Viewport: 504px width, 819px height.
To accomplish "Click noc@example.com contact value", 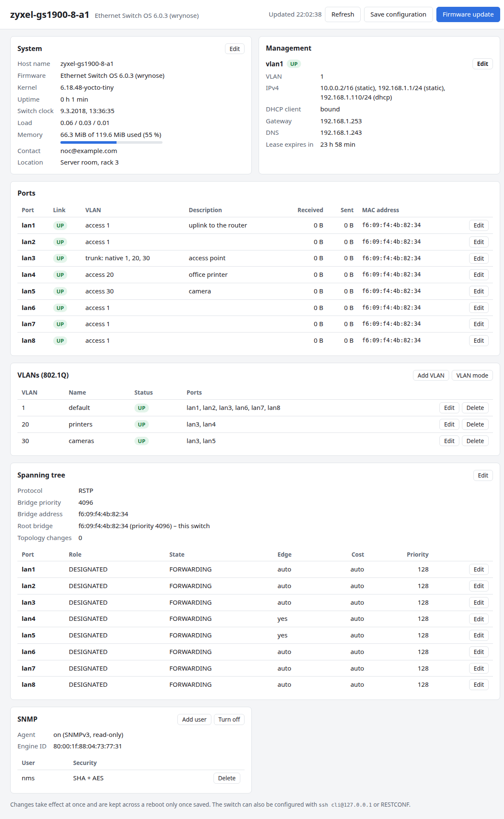I will (88, 151).
